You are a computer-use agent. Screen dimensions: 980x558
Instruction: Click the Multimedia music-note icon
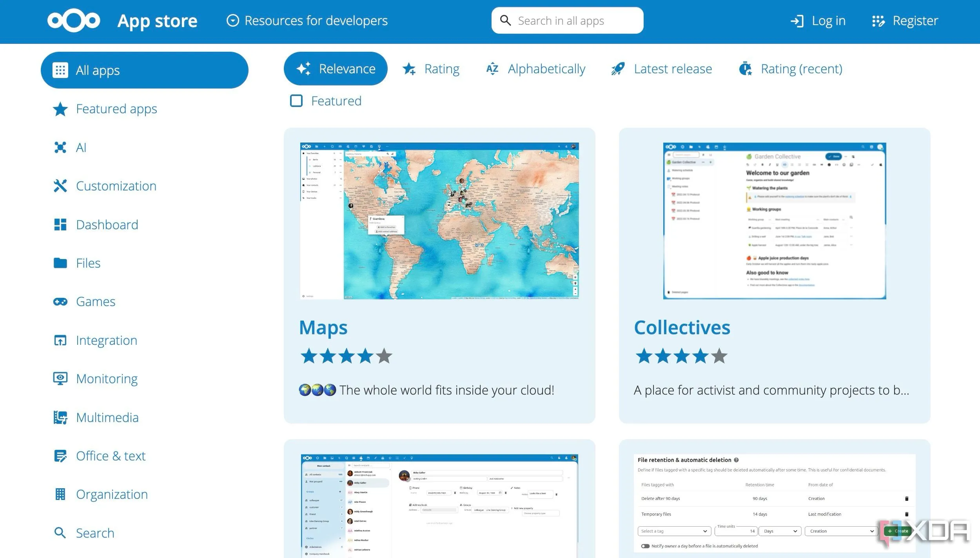(x=61, y=417)
